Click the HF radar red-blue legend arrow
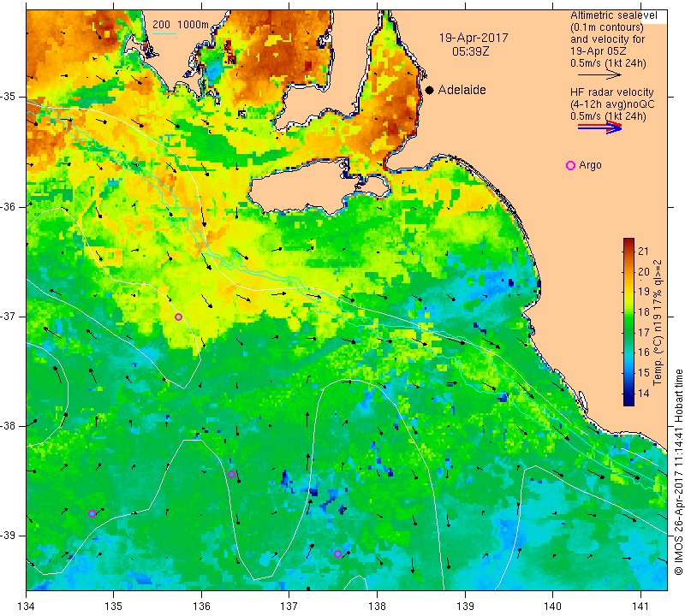The image size is (685, 616). coord(600,127)
